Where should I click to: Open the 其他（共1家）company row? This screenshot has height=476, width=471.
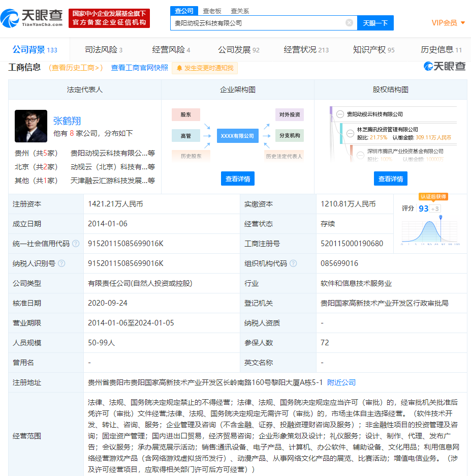[x=85, y=181]
